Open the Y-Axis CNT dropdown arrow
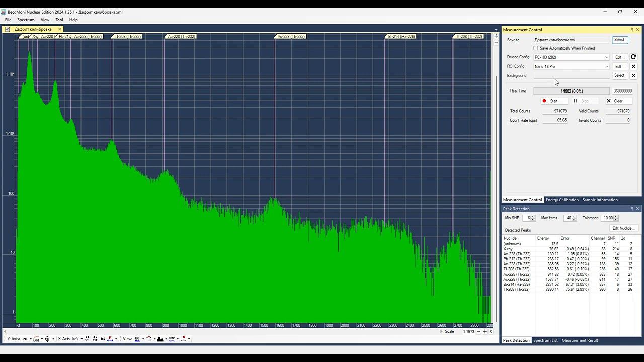 pos(30,339)
